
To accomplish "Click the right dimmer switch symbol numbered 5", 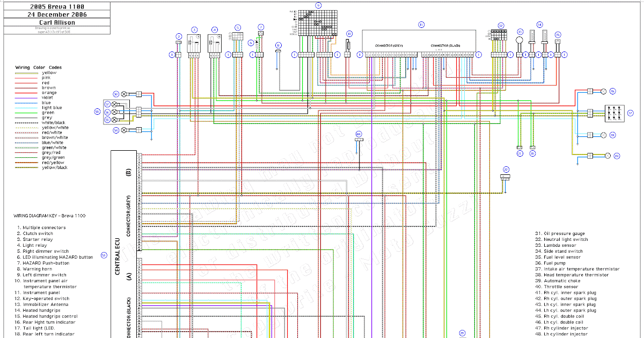I will [238, 37].
